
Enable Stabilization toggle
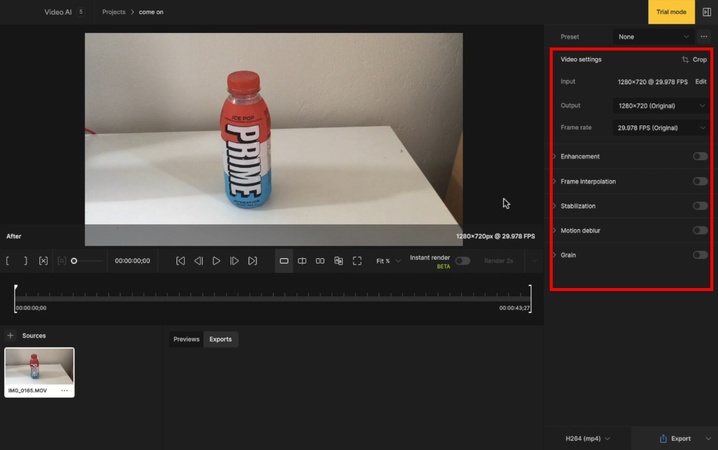[x=700, y=206]
